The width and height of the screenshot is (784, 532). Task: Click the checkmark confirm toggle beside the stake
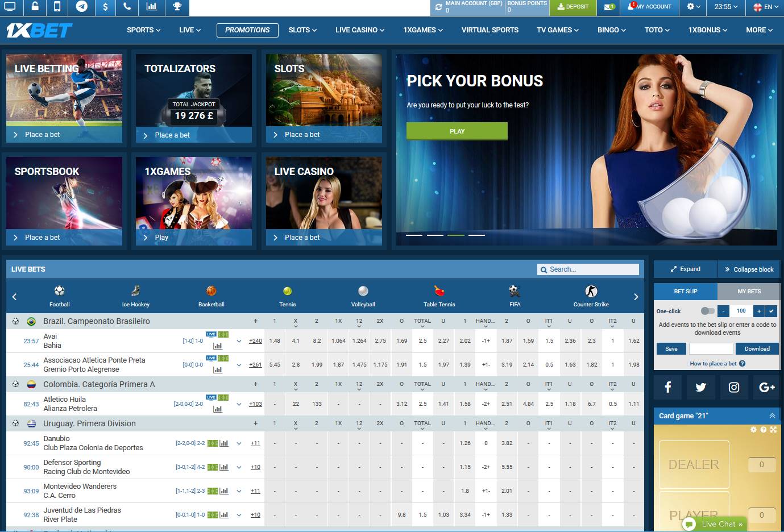click(771, 311)
